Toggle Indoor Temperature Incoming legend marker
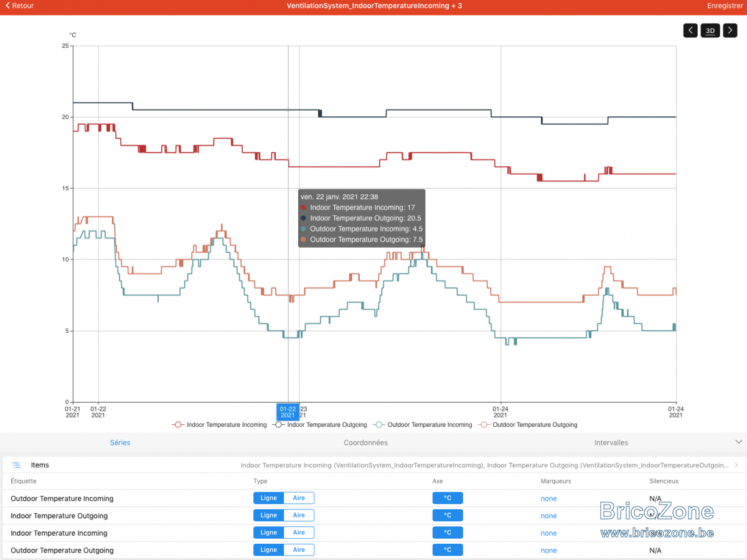This screenshot has height=560, width=747. 179,425
